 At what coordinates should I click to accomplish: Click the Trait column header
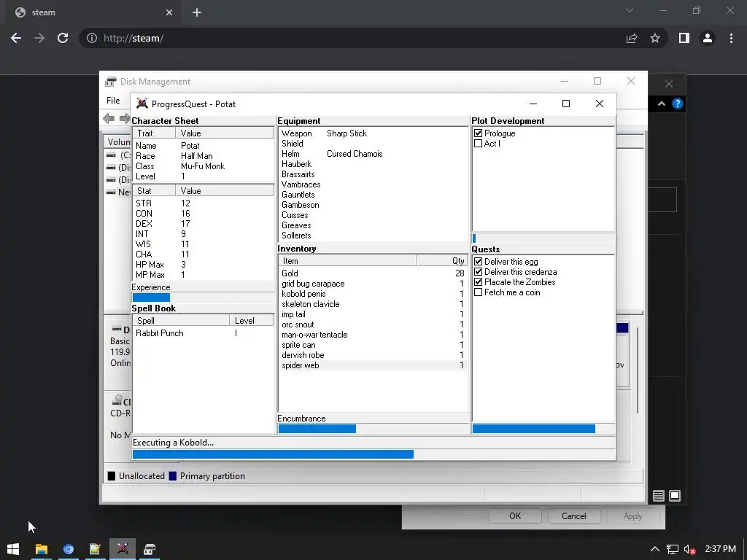pyautogui.click(x=154, y=133)
